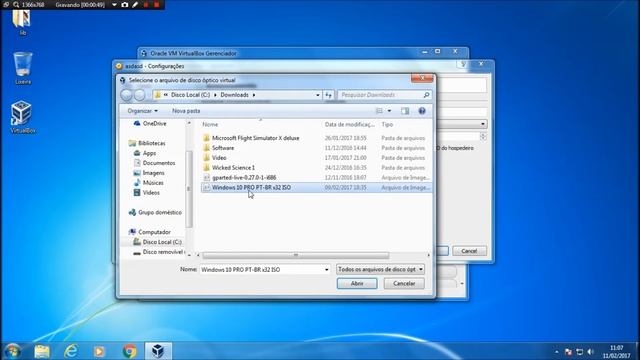The height and width of the screenshot is (360, 640).
Task: Select Imagens library in navigation pane
Action: (x=149, y=173)
